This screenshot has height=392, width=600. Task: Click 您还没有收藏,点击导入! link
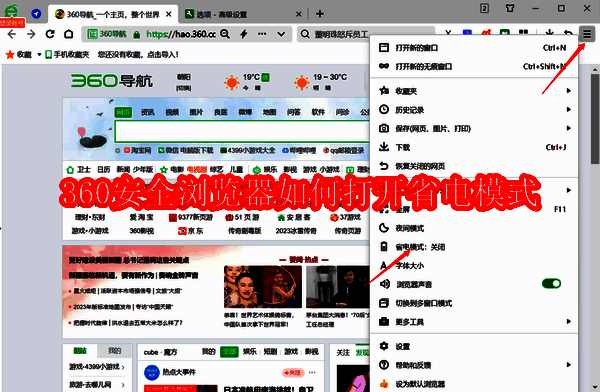pyautogui.click(x=138, y=55)
